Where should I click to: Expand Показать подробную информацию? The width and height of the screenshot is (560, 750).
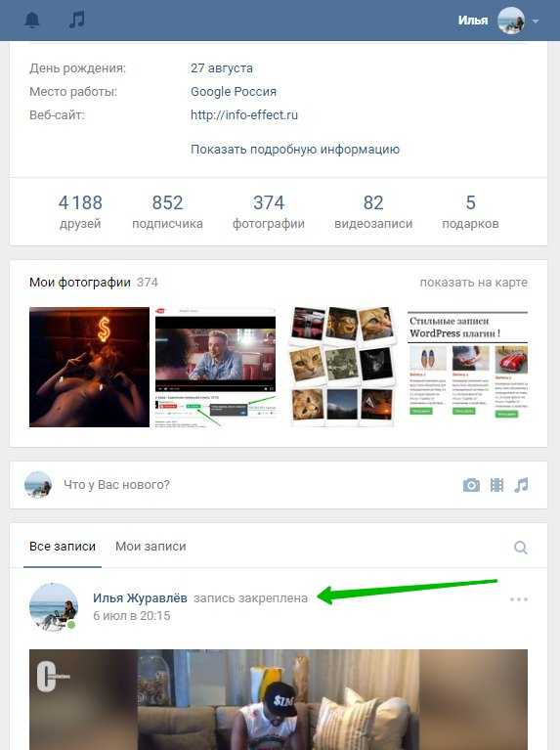[295, 150]
